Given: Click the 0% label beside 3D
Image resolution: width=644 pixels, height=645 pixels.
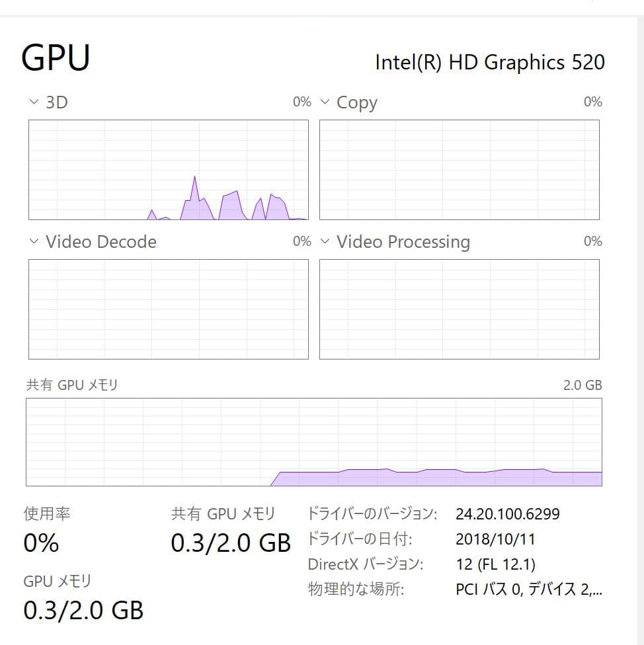Looking at the screenshot, I should coord(302,102).
